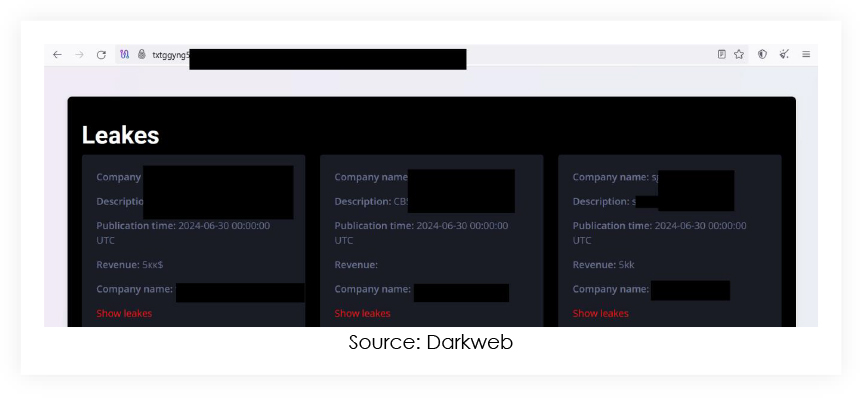Click Publication time in the CBS description card

[x=421, y=233]
